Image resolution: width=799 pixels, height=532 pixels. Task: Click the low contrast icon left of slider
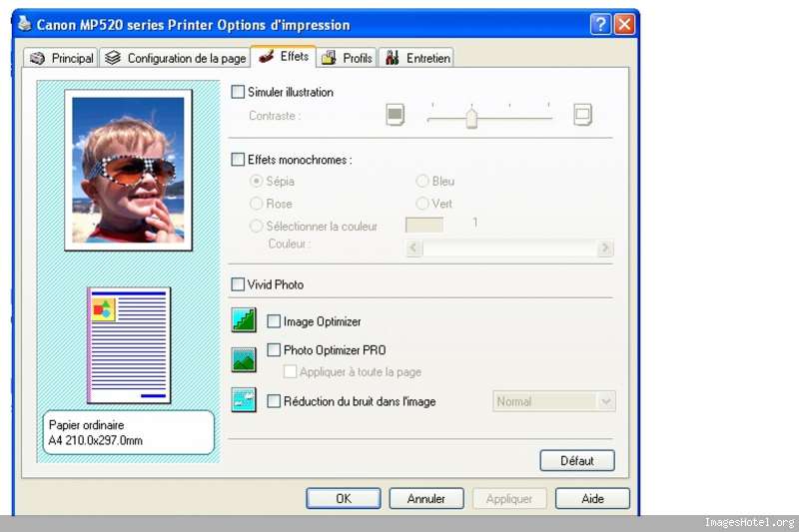pos(395,115)
